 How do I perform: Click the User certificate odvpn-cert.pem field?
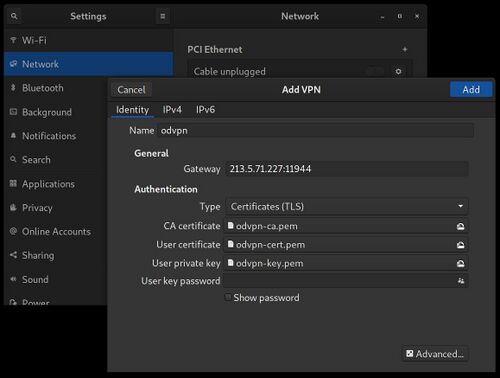coord(347,245)
